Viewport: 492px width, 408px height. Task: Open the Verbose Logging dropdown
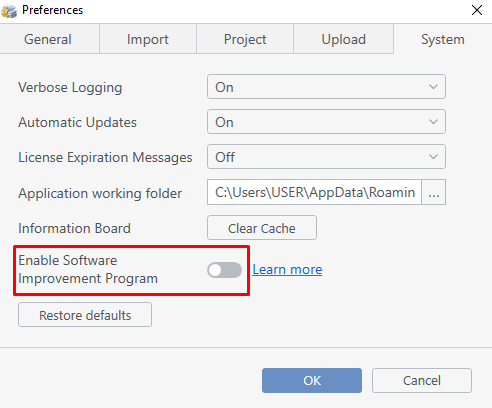(x=326, y=87)
